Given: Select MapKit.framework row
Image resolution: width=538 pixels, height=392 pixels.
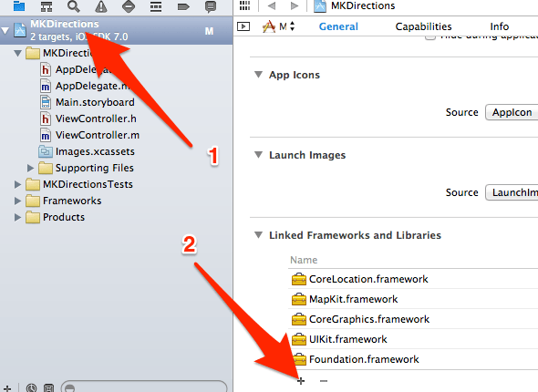Looking at the screenshot, I should pos(413,299).
